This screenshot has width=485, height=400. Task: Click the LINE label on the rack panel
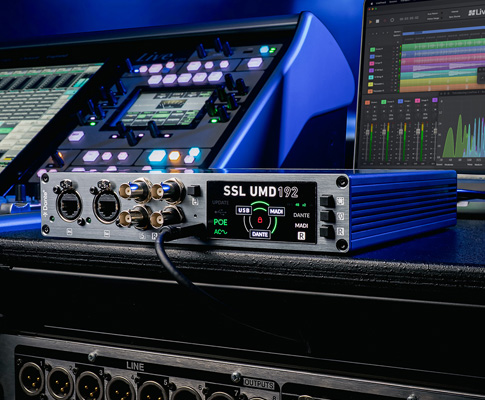pos(135,366)
